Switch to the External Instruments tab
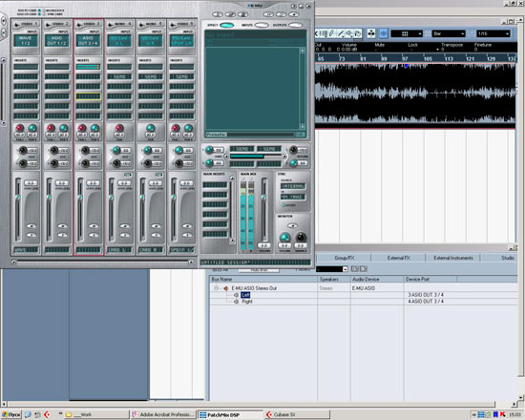Viewport: 525px width, 420px height. coord(453,258)
